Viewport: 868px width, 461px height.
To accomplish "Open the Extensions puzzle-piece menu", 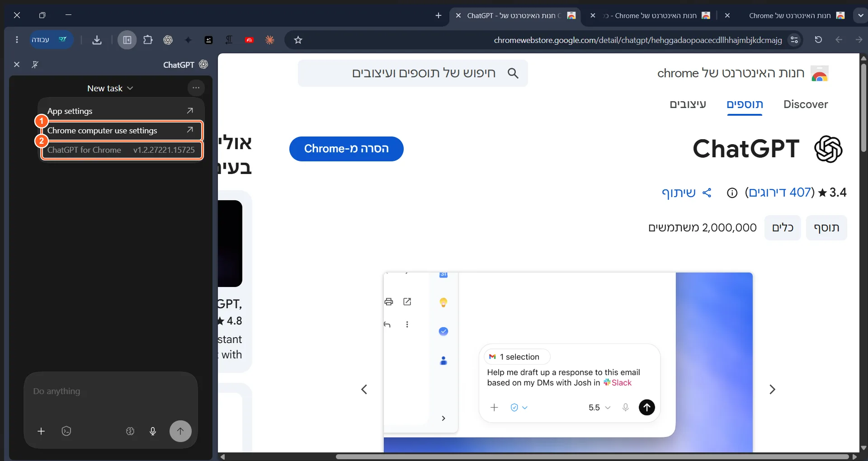I will click(x=148, y=40).
